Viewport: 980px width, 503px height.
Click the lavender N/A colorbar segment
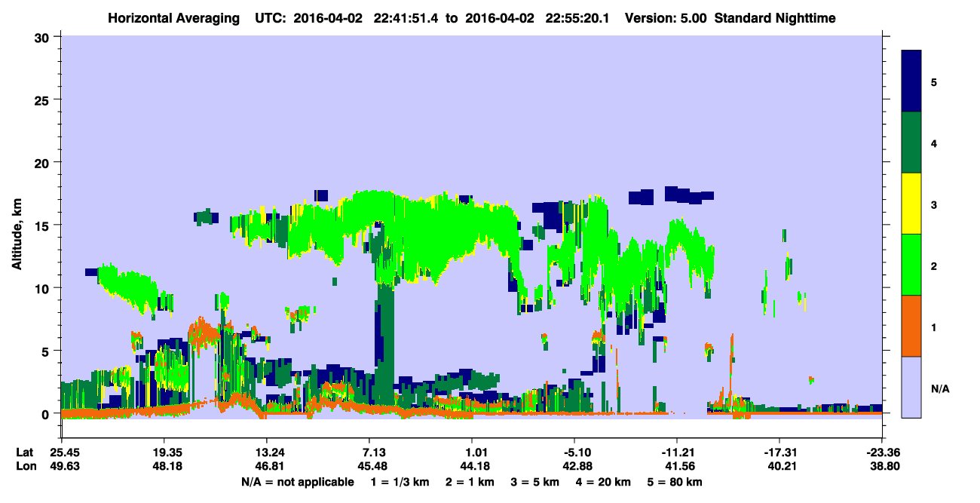click(x=911, y=387)
